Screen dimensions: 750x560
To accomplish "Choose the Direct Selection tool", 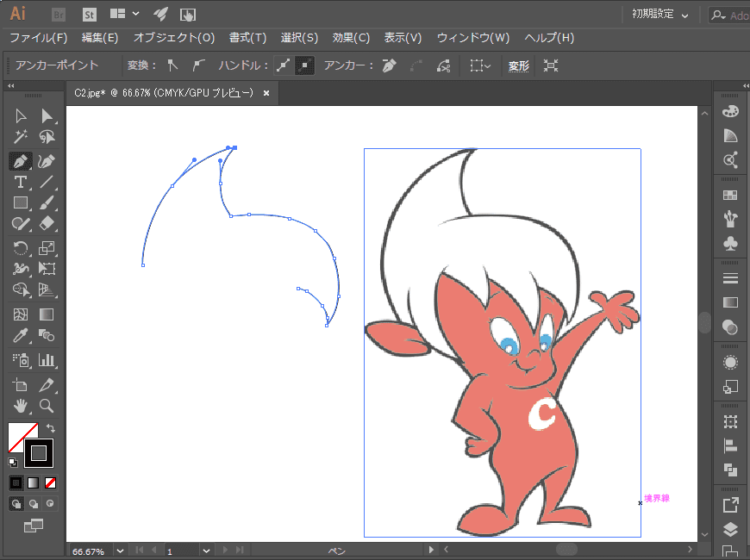I will [x=47, y=115].
